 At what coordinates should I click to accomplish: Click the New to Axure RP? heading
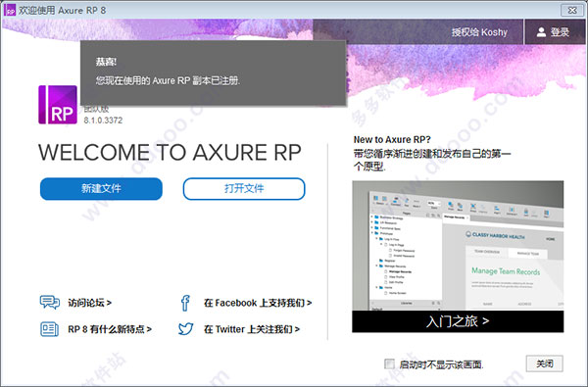click(x=392, y=139)
